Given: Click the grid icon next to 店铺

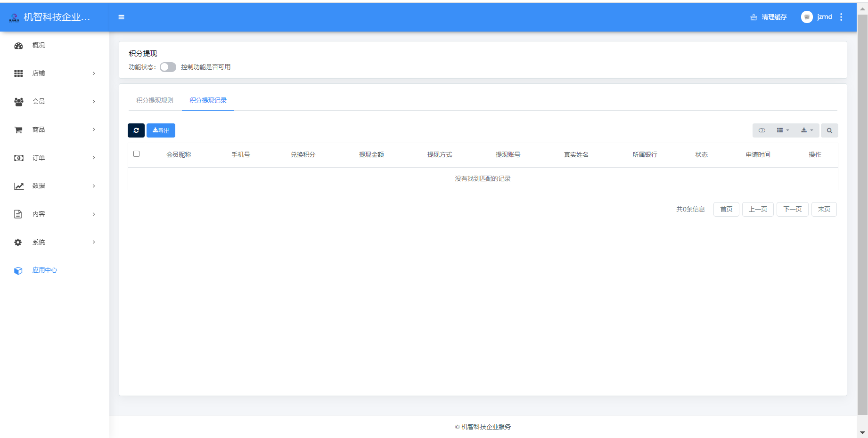Looking at the screenshot, I should point(18,73).
